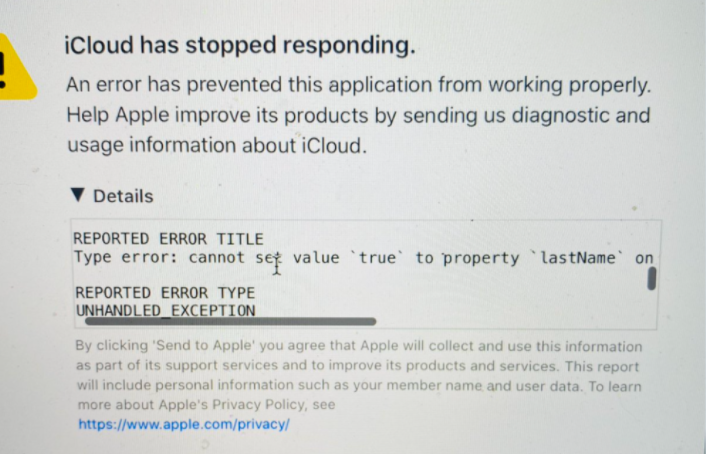Click the REPORTED ERROR TITLE heading
The height and width of the screenshot is (454, 706).
168,239
